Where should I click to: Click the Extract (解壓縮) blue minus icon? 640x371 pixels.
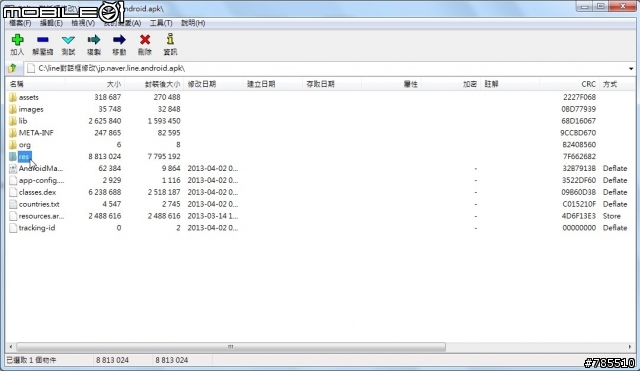click(x=42, y=40)
